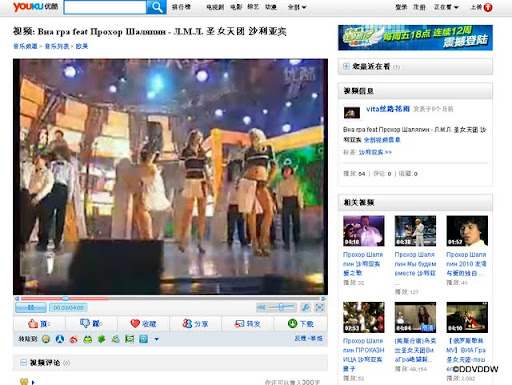Viewport: 512px width, 385px height.
Task: Click the 登录 login link
Action: 401,7
